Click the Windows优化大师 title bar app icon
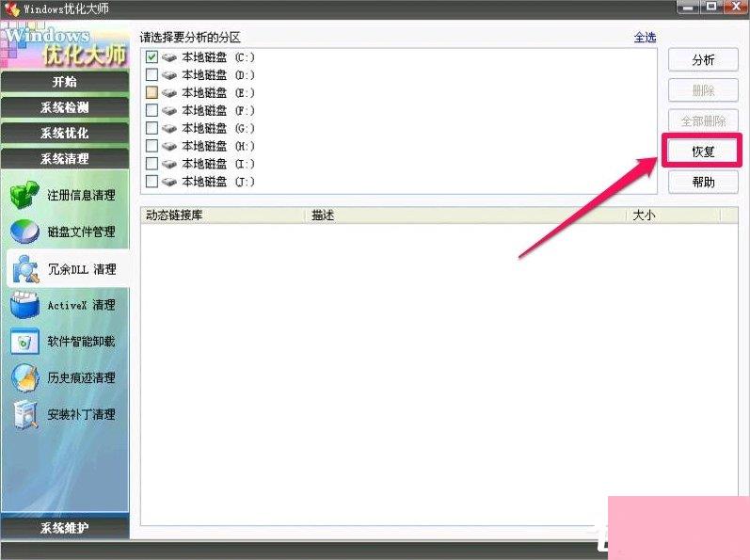Image resolution: width=750 pixels, height=560 pixels. click(12, 8)
